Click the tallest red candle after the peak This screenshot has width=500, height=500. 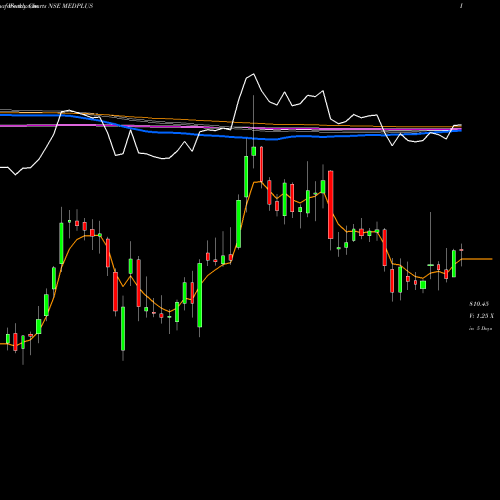point(331,205)
